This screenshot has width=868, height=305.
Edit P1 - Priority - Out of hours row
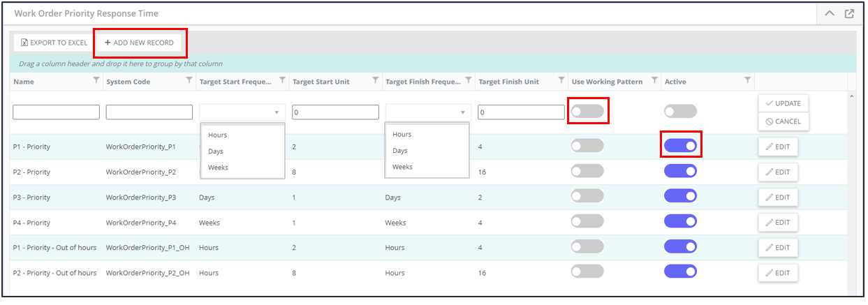tap(778, 248)
